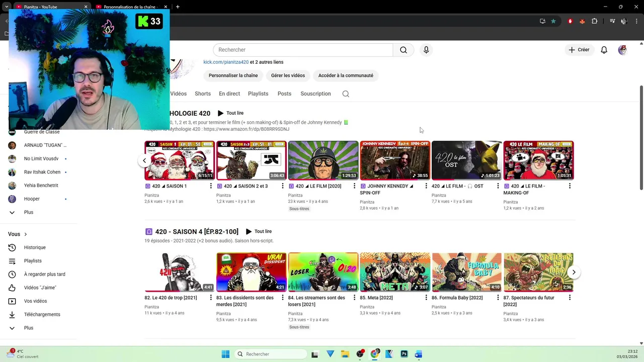
Task: Open Word from the taskbar
Action: coord(419,354)
